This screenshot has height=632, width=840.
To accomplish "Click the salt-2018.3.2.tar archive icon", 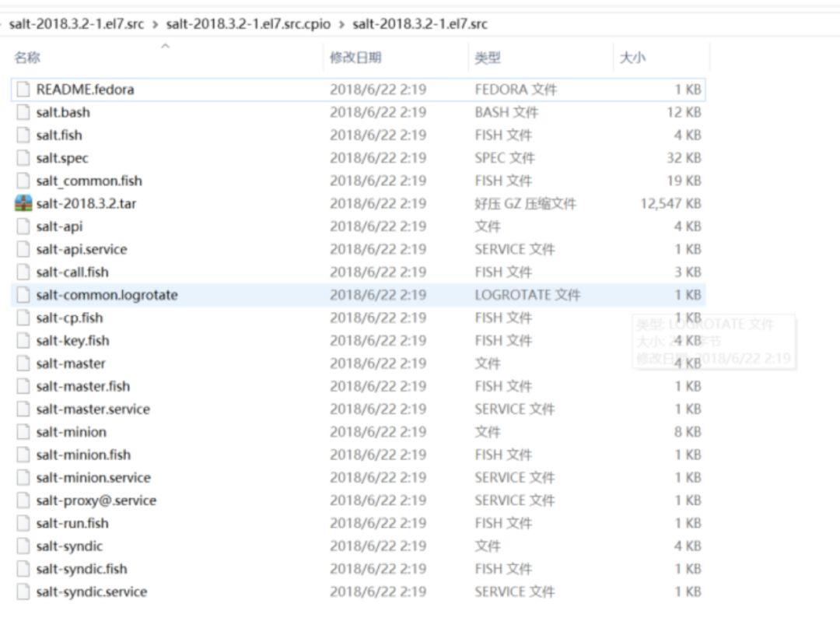I will click(23, 204).
